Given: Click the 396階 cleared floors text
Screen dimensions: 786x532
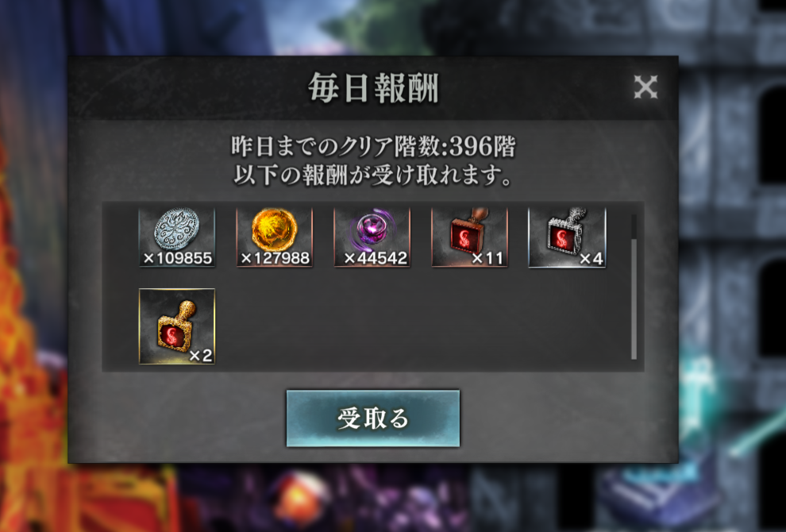Looking at the screenshot, I should pyautogui.click(x=482, y=146).
